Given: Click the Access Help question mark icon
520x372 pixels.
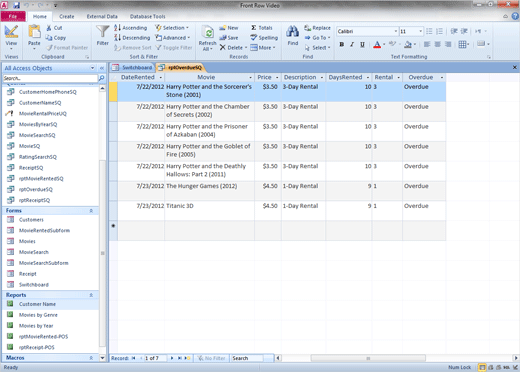Looking at the screenshot, I should 515,16.
